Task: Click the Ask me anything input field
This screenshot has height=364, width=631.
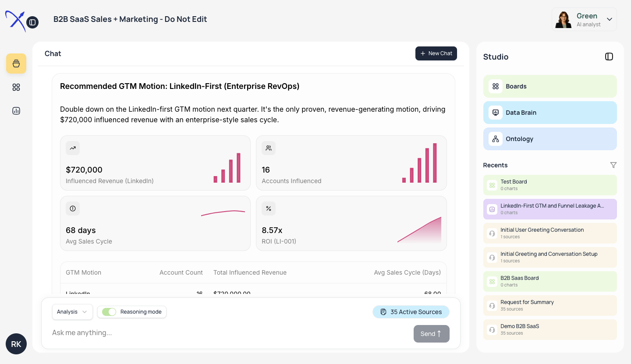Action: click(175, 333)
